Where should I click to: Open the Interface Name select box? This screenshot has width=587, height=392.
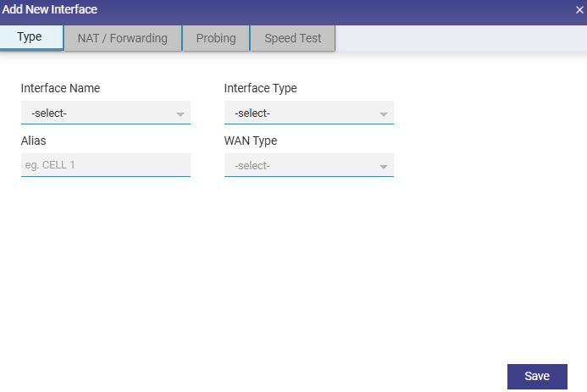point(98,113)
